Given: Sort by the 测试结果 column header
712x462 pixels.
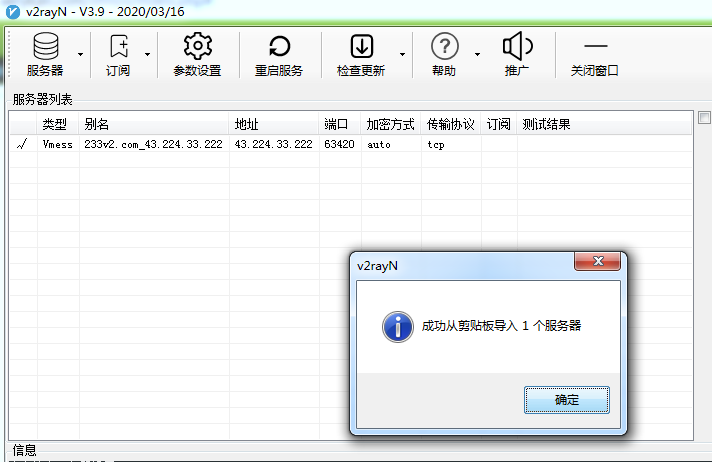Looking at the screenshot, I should pyautogui.click(x=546, y=125).
